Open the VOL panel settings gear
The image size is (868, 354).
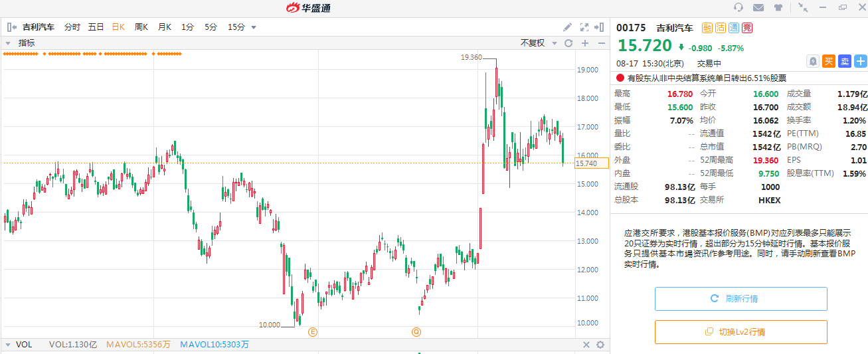600,345
